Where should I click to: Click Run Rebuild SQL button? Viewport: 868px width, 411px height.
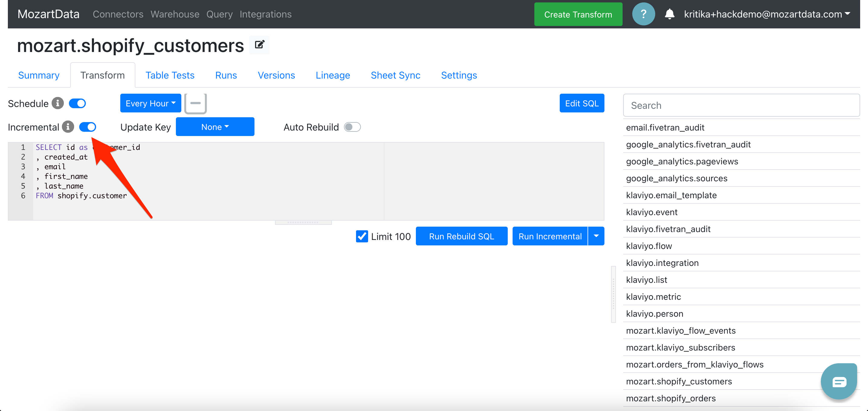point(461,236)
